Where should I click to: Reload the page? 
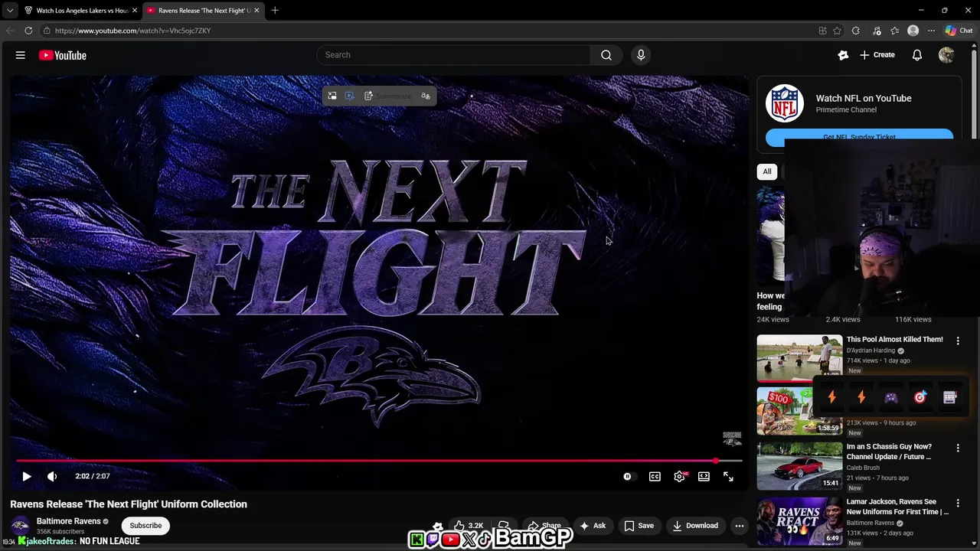pos(28,31)
